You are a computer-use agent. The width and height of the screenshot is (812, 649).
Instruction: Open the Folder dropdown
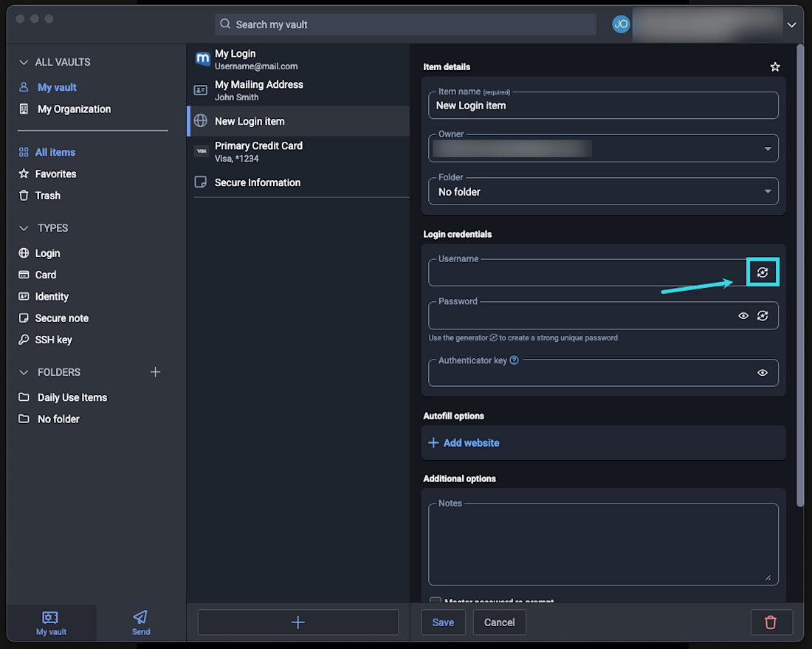[x=603, y=192]
